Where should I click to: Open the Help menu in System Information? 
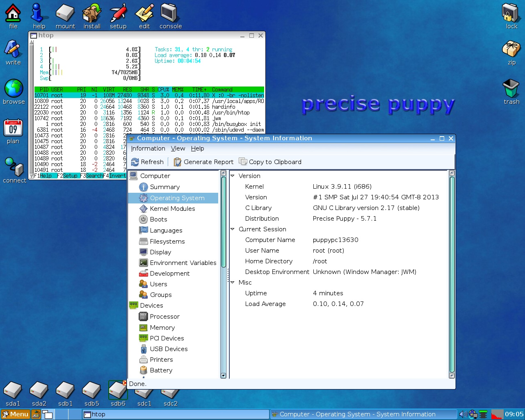(197, 148)
